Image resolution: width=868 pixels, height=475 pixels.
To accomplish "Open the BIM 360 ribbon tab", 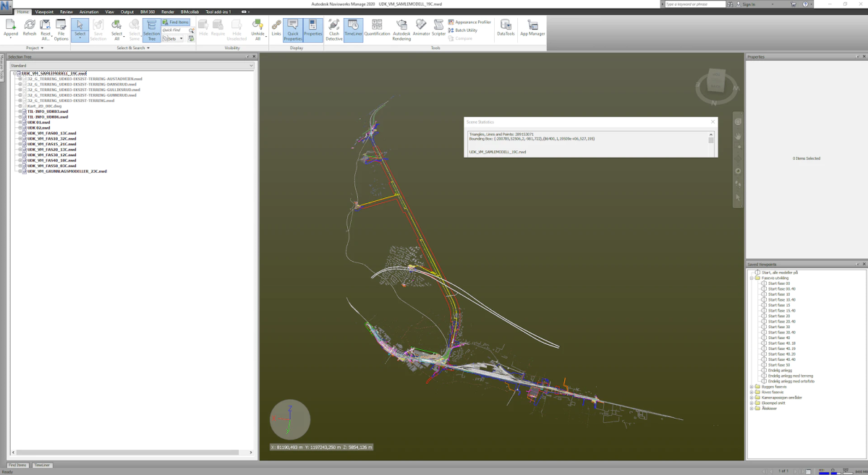I will (148, 12).
